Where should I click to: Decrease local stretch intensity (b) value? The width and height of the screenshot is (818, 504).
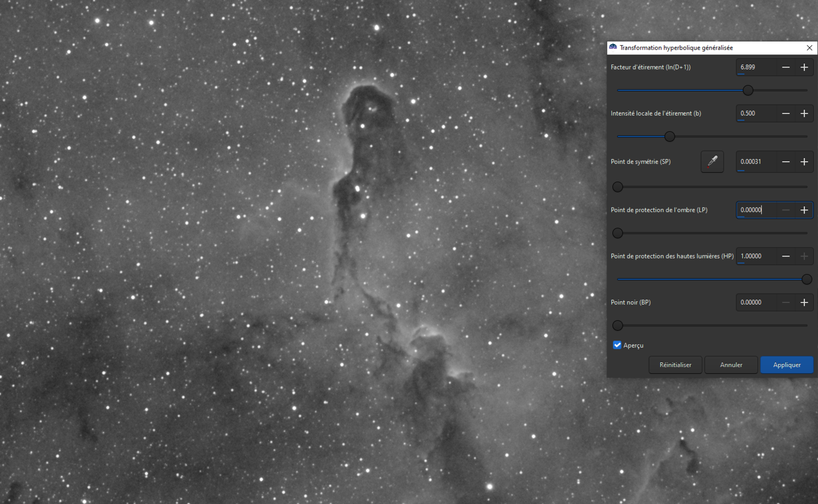coord(786,113)
